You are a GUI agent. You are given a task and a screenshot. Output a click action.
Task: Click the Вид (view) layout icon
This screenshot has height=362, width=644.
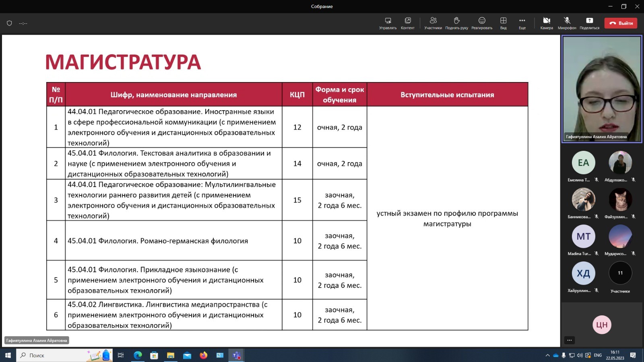[x=503, y=23]
